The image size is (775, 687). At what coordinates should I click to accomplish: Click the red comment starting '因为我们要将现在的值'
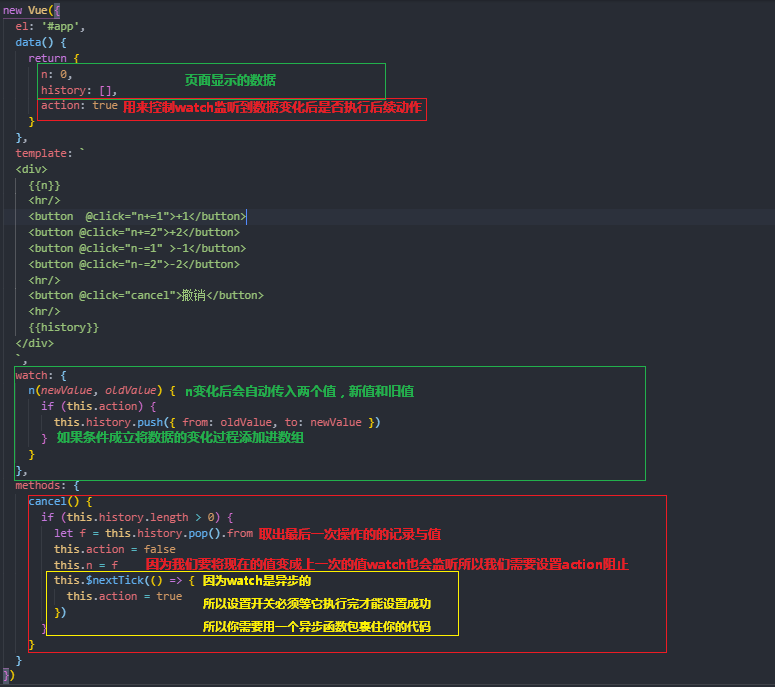pos(387,564)
